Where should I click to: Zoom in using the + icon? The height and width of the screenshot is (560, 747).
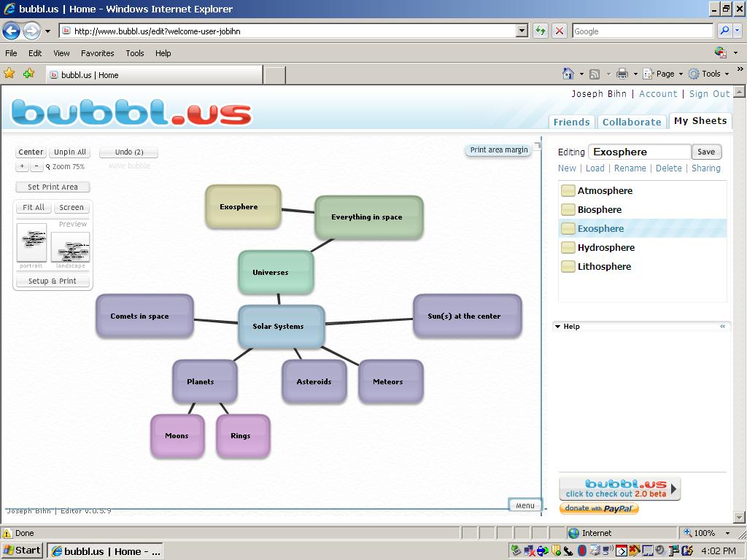(22, 166)
